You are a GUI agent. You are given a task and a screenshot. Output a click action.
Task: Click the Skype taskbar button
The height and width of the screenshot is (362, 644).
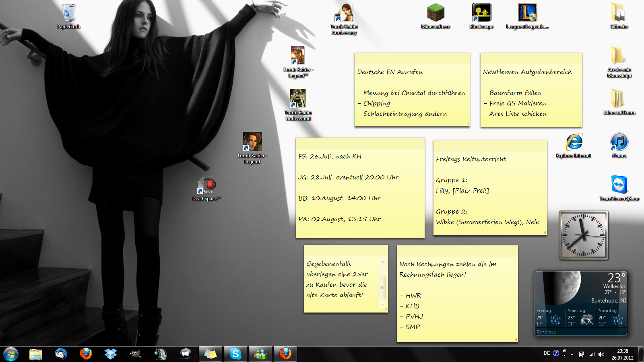235,354
